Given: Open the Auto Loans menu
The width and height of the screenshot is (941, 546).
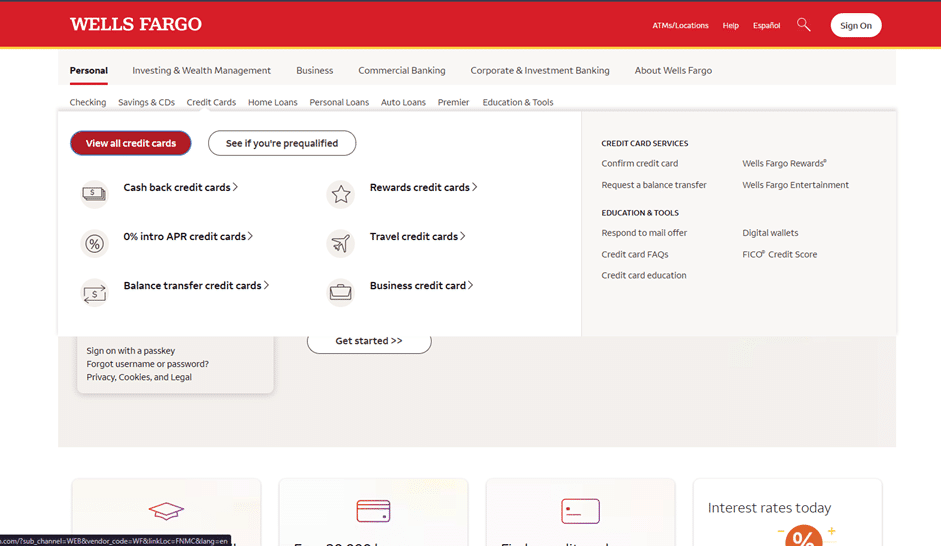Looking at the screenshot, I should pyautogui.click(x=403, y=102).
